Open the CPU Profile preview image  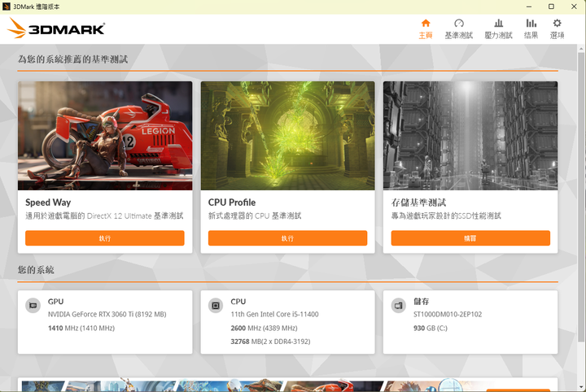(287, 136)
